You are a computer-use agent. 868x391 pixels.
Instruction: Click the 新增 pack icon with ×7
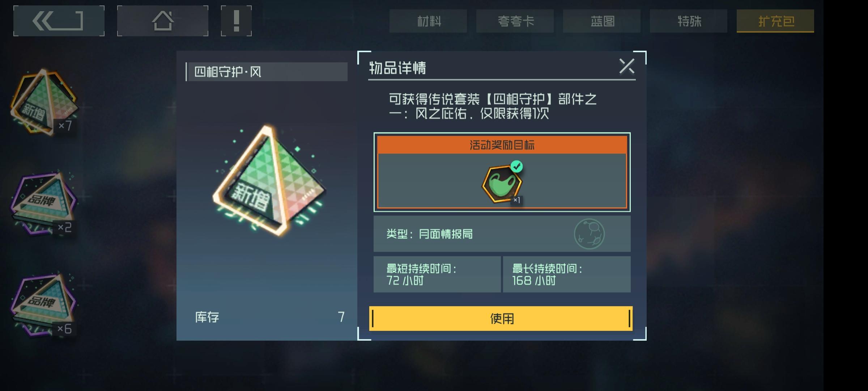pyautogui.click(x=44, y=102)
